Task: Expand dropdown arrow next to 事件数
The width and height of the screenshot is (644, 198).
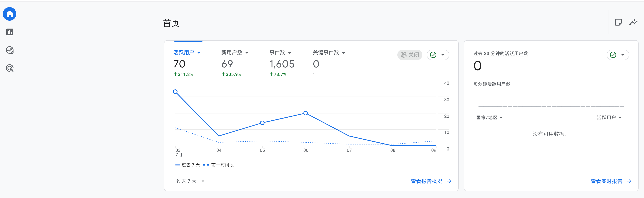Action: click(290, 53)
